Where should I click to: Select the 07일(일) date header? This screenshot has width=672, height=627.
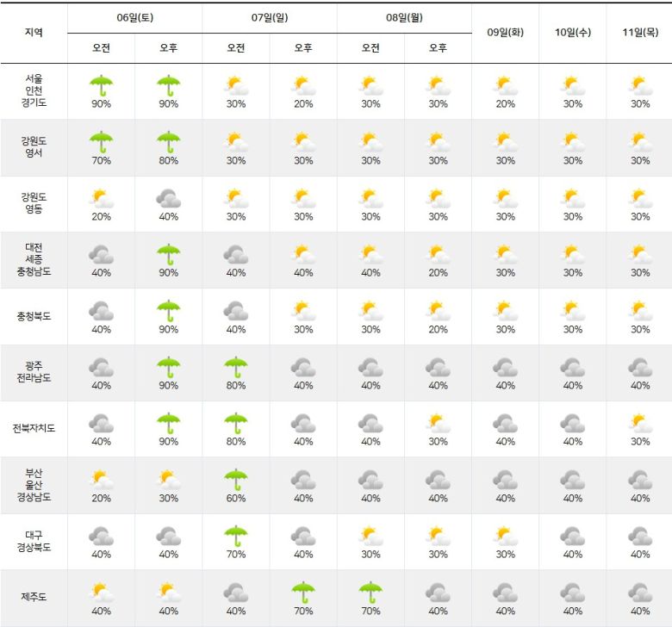(x=270, y=18)
